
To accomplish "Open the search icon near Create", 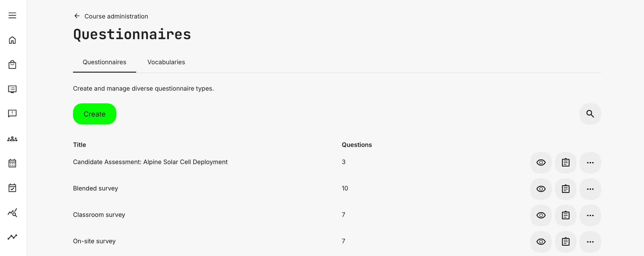I will 590,114.
